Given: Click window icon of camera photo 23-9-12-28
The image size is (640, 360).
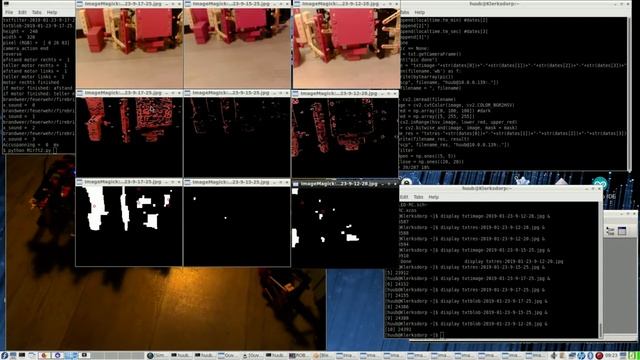Looking at the screenshot, I should tap(297, 4).
